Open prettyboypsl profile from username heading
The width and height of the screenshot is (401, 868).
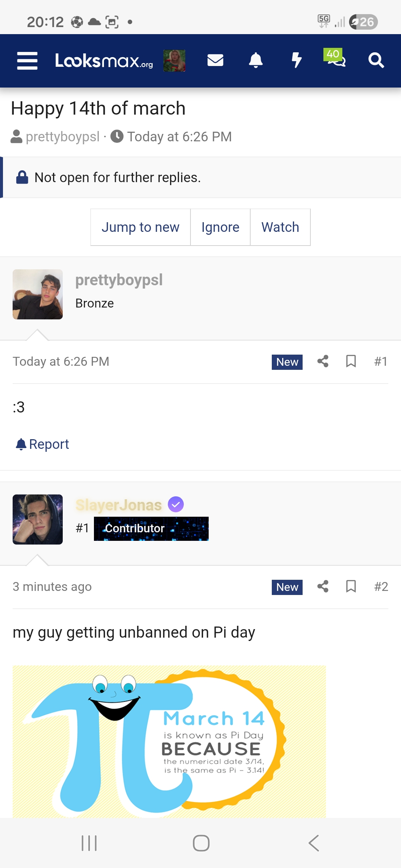119,280
